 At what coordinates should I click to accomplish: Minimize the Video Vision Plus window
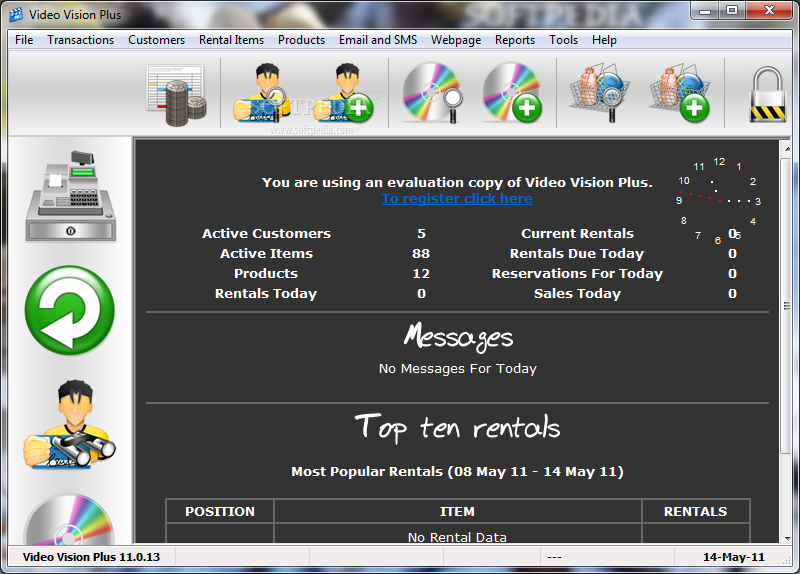[x=705, y=11]
